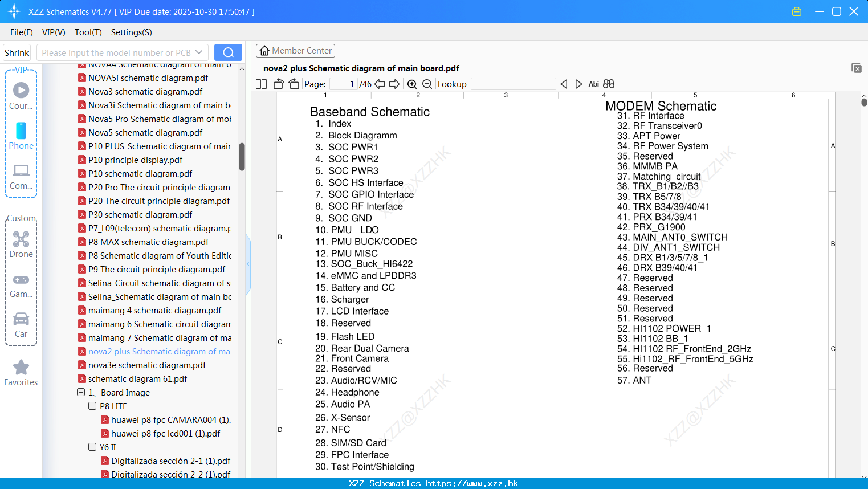
Task: Open the model number dropdown arrow
Action: tap(199, 52)
